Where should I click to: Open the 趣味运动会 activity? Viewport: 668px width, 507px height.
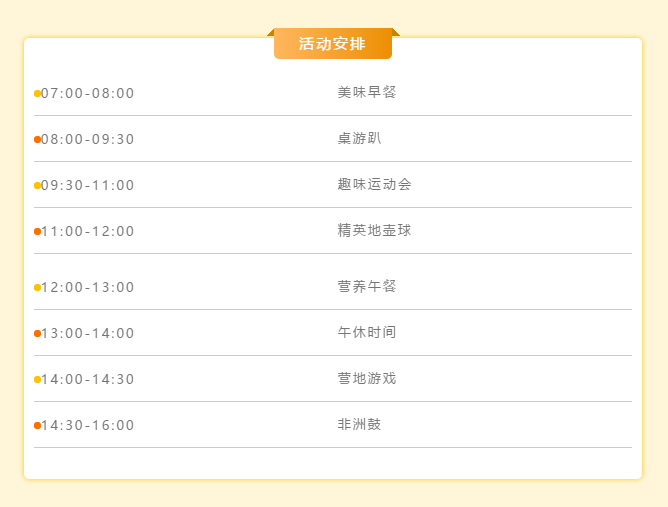[374, 184]
